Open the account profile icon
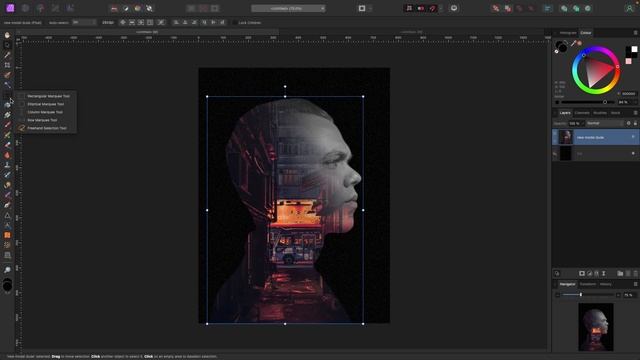The image size is (640, 360). pos(629,8)
